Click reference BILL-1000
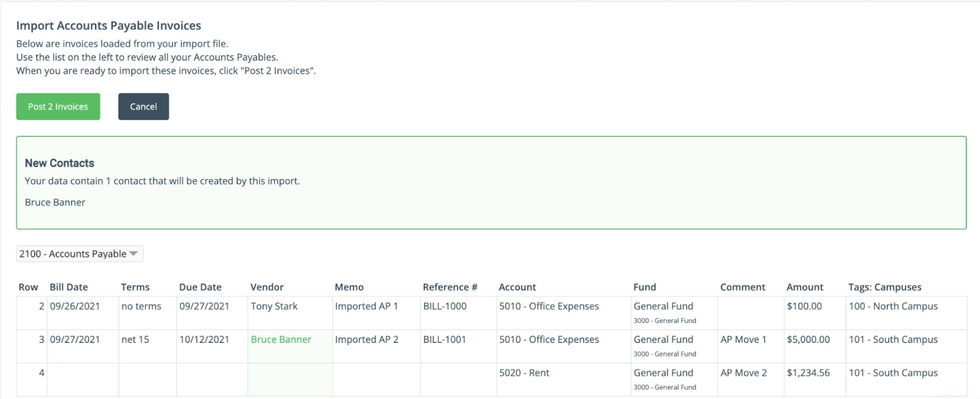Screen dimensions: 980x399 445,306
